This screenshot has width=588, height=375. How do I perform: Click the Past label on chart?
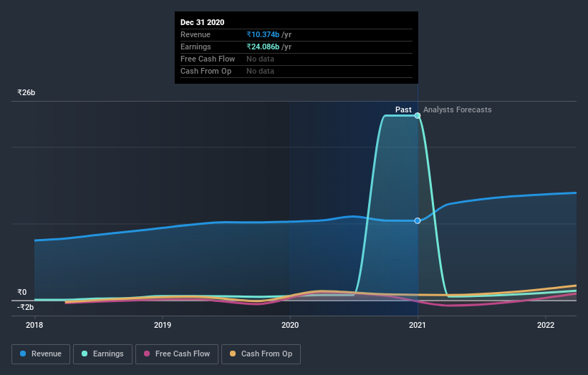tap(403, 109)
